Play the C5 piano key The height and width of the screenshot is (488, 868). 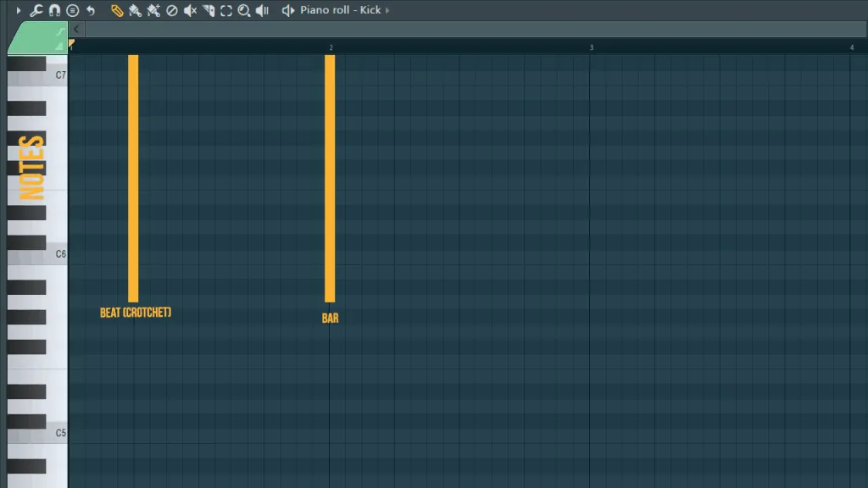click(37, 433)
